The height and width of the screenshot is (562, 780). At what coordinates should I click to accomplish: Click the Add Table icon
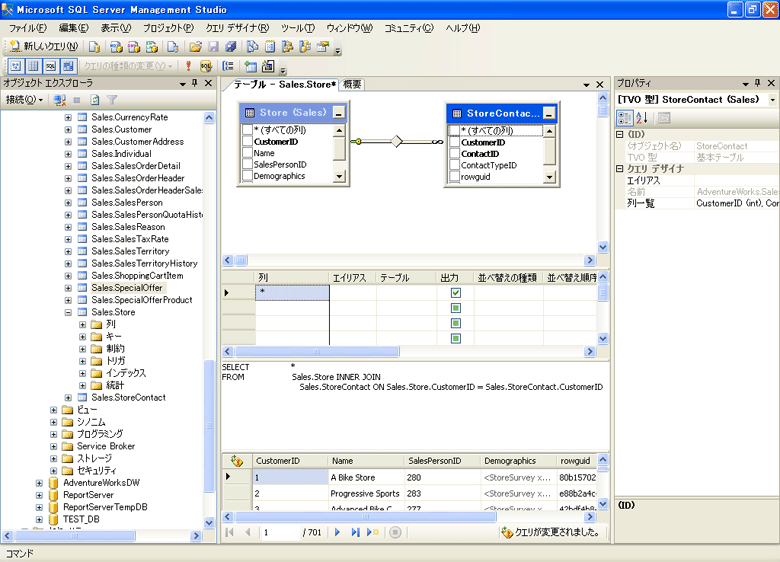250,66
